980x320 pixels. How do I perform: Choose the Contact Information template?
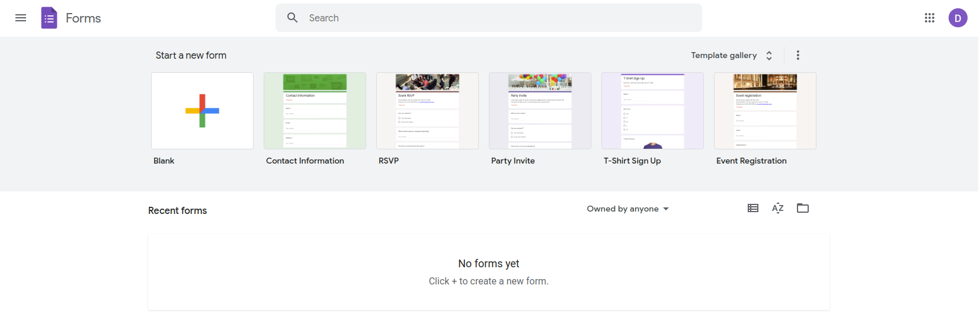315,111
